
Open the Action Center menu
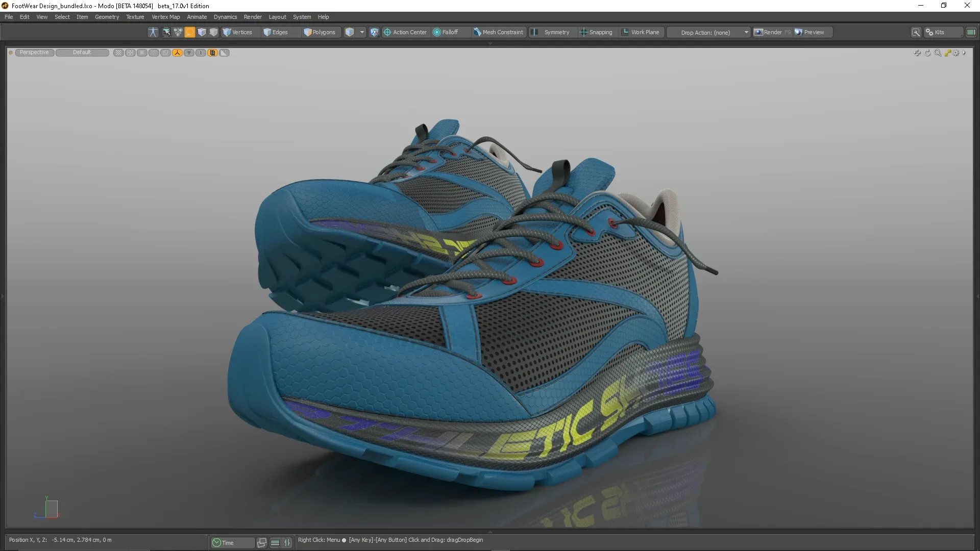tap(405, 32)
